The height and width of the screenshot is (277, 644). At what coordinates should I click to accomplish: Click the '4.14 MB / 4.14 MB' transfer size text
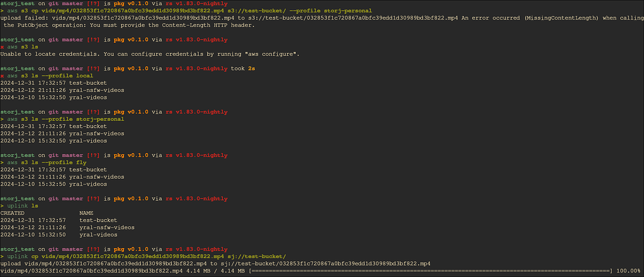(216, 271)
